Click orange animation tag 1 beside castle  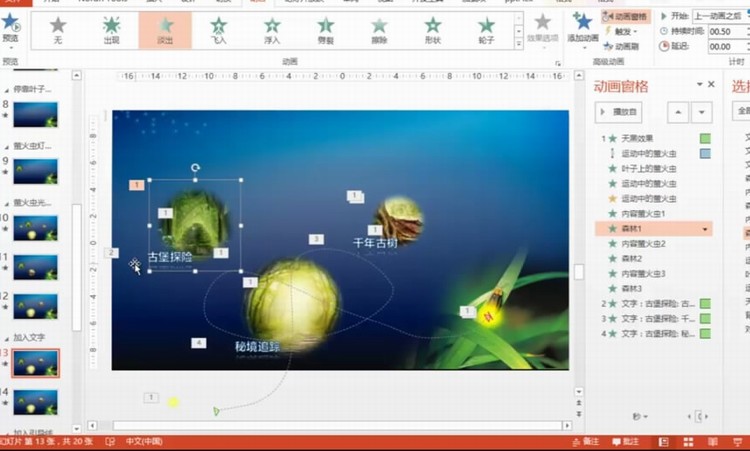(136, 185)
